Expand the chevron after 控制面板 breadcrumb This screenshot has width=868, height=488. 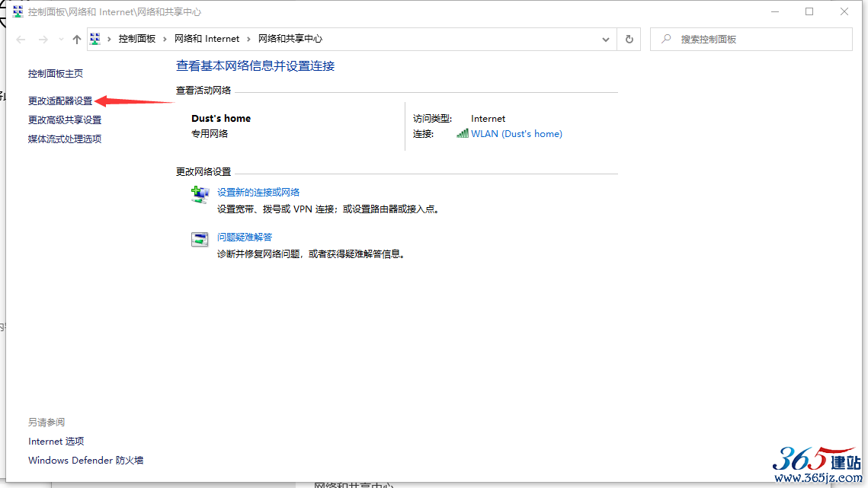click(x=165, y=39)
